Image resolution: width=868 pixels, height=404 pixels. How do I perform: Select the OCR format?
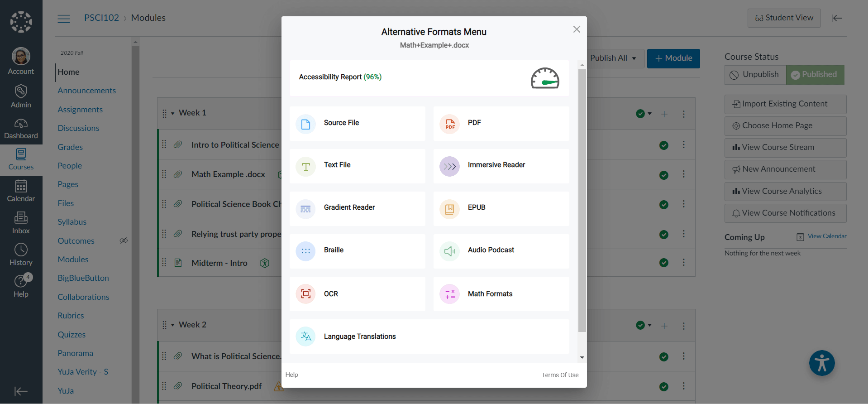[358, 293]
